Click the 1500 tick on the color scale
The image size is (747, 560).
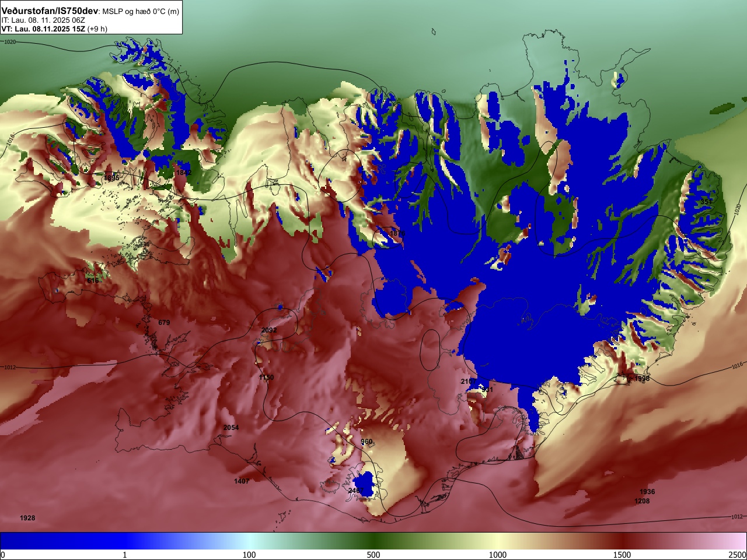pos(622,555)
